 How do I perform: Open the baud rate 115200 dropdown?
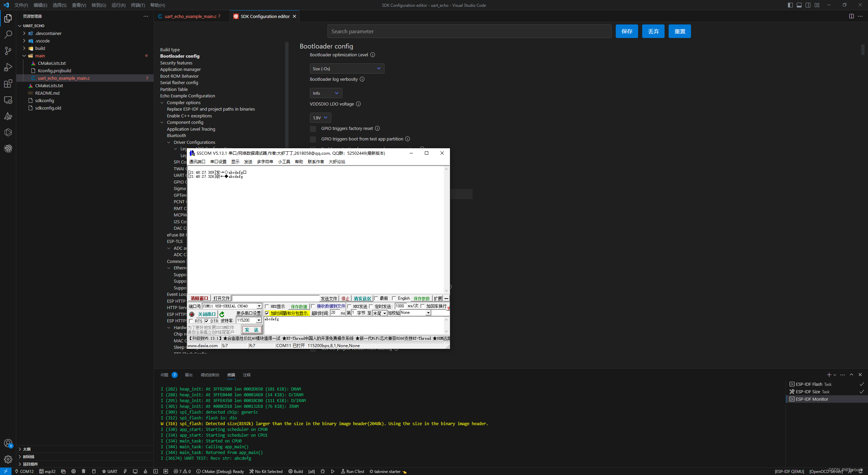click(x=259, y=320)
